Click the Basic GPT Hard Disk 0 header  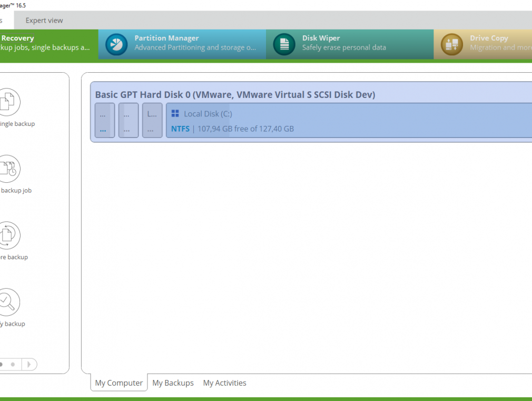pyautogui.click(x=235, y=94)
